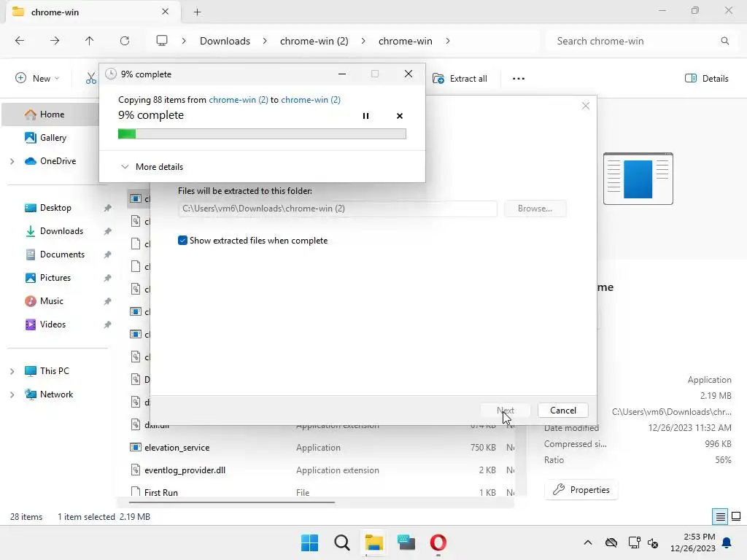Image resolution: width=747 pixels, height=560 pixels.
Task: Click the green copy progress bar
Action: point(262,134)
